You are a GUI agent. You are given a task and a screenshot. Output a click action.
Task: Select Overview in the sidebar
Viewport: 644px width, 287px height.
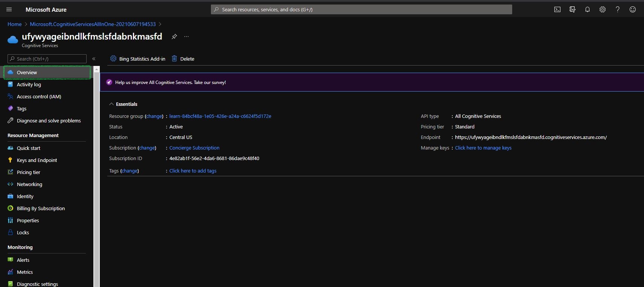[x=47, y=72]
